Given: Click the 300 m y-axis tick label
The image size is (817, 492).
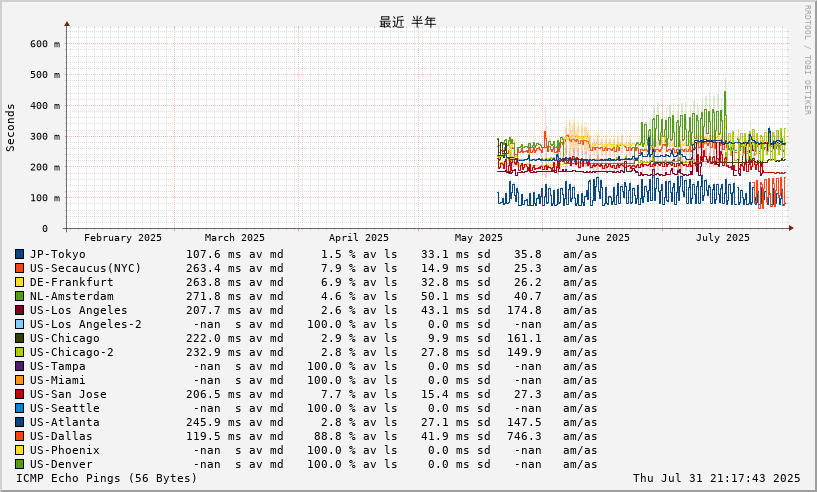Looking at the screenshot, I should tap(45, 137).
